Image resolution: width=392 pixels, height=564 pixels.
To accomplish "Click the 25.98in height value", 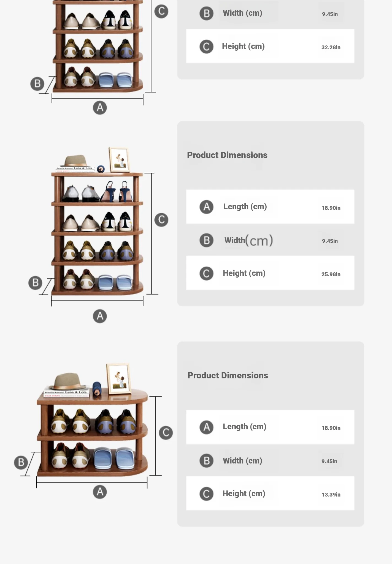I will pos(331,274).
